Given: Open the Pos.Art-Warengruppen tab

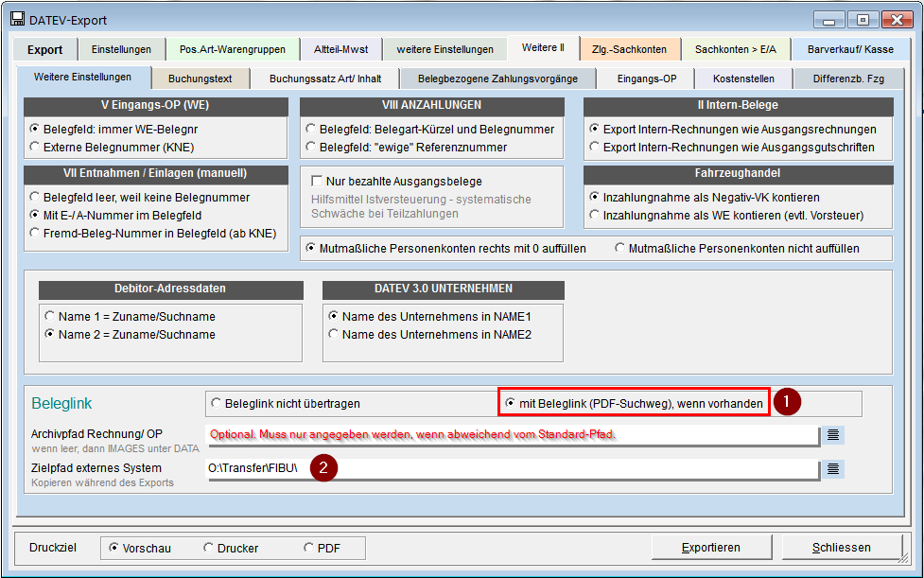Looking at the screenshot, I should point(232,49).
